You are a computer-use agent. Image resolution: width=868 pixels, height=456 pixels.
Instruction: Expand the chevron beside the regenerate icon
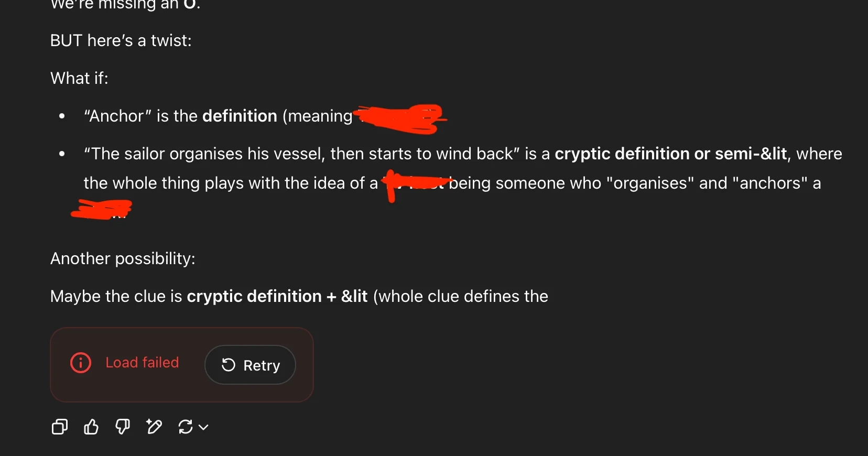pos(204,427)
